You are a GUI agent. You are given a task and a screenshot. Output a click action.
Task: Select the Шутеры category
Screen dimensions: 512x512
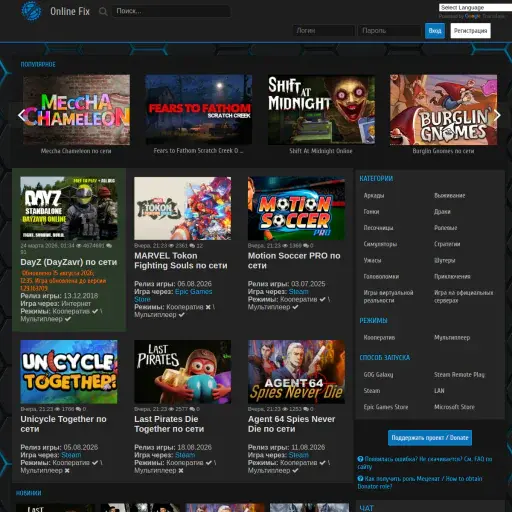pyautogui.click(x=444, y=260)
